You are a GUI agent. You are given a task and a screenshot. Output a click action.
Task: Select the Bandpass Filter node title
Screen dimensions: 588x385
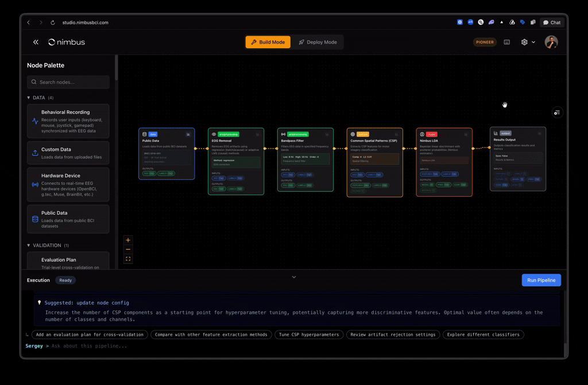[292, 141]
